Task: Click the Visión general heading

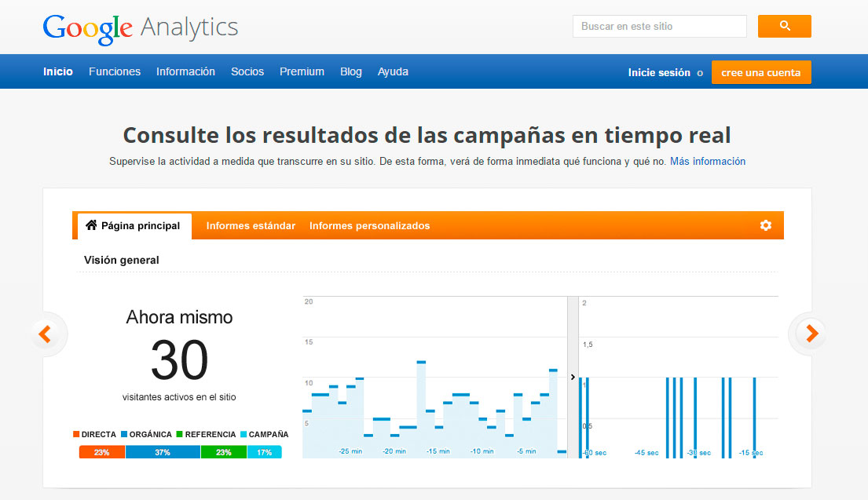Action: pos(121,260)
